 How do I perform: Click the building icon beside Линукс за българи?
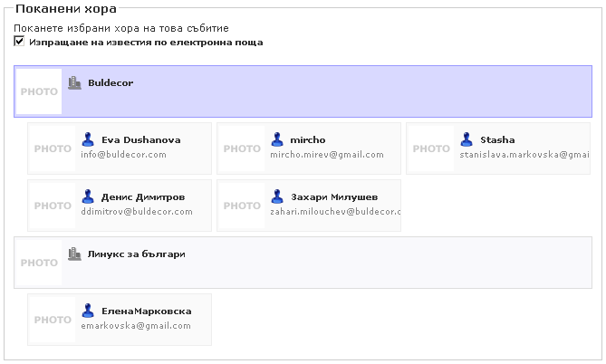tap(75, 254)
